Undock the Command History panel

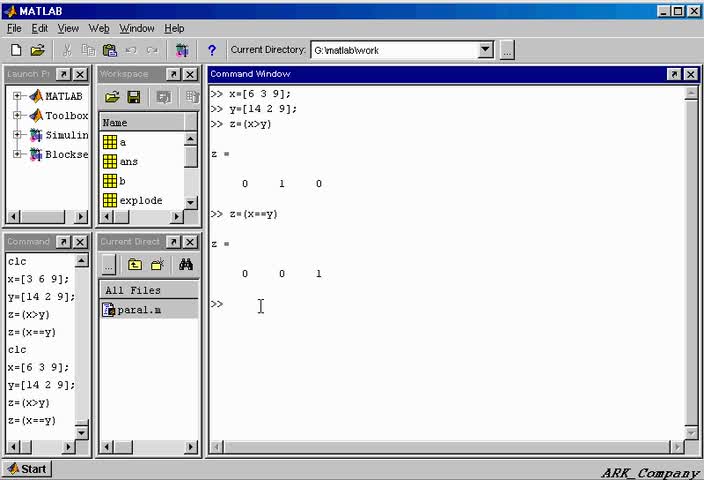(63, 242)
